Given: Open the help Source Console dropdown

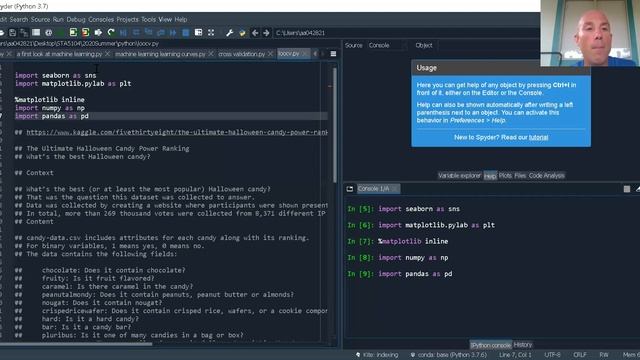Looking at the screenshot, I should 387,45.
